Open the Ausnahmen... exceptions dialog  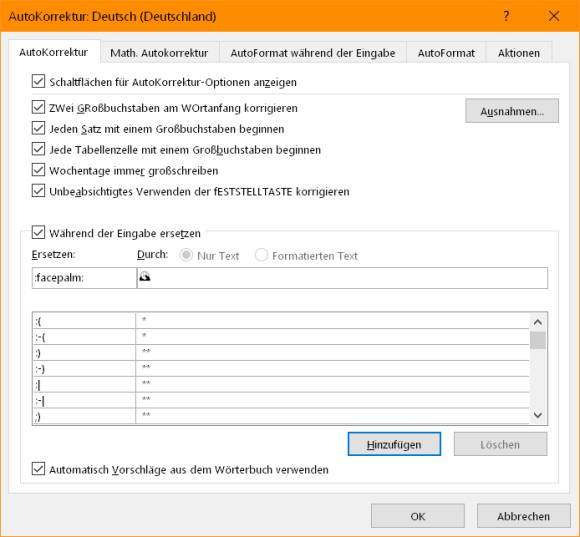click(512, 111)
